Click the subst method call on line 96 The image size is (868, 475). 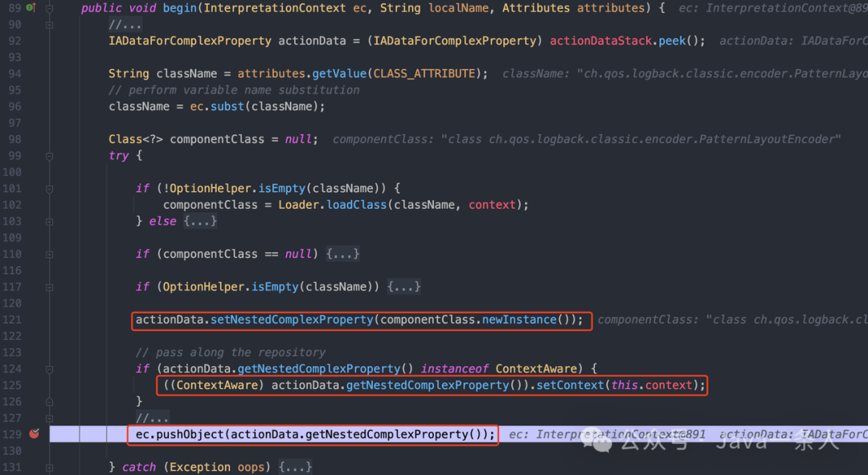coord(227,106)
